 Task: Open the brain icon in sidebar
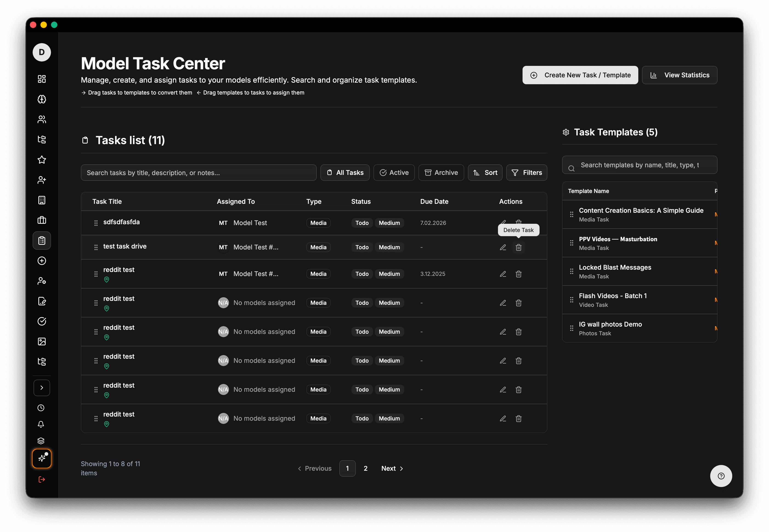click(x=42, y=99)
